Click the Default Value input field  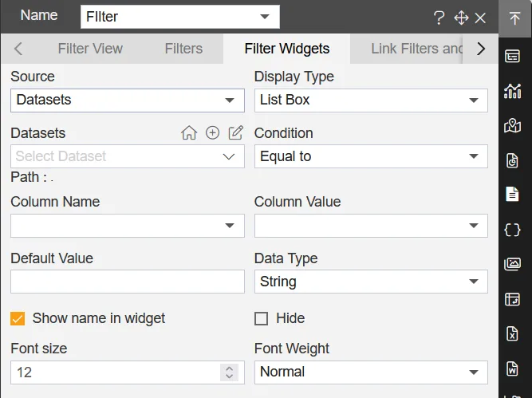click(128, 282)
